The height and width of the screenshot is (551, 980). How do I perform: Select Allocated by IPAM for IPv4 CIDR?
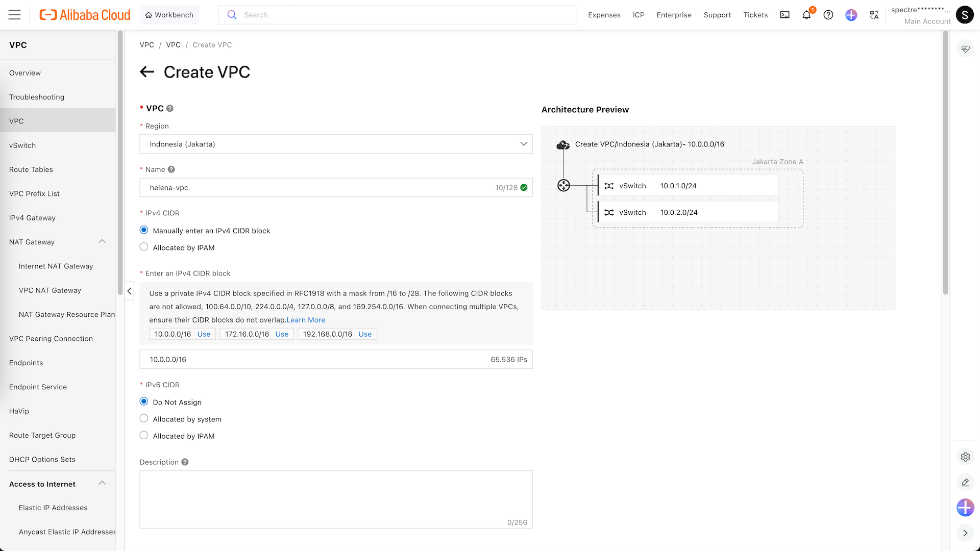click(x=144, y=247)
